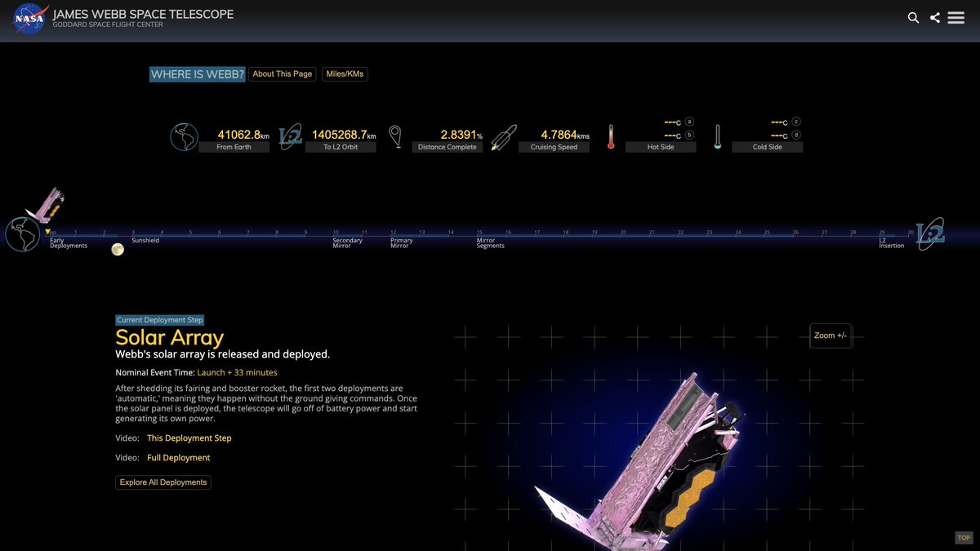Click the Hot Side label
980x551 pixels.
661,147
